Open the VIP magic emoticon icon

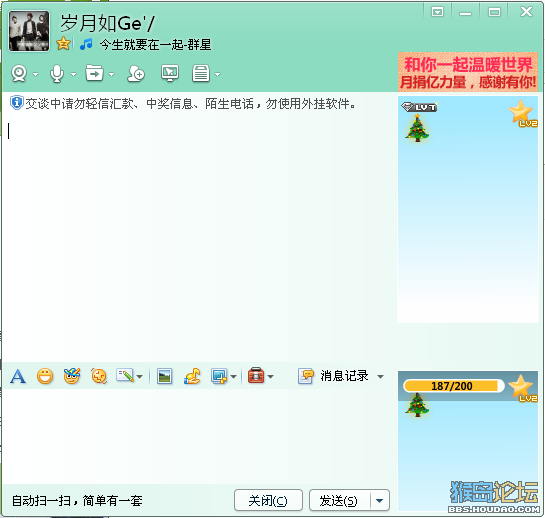click(72, 376)
